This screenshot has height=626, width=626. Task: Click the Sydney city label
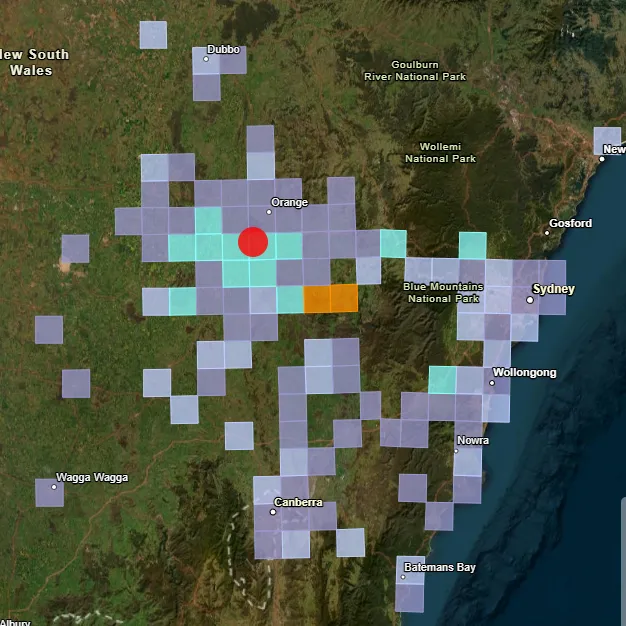(x=553, y=289)
